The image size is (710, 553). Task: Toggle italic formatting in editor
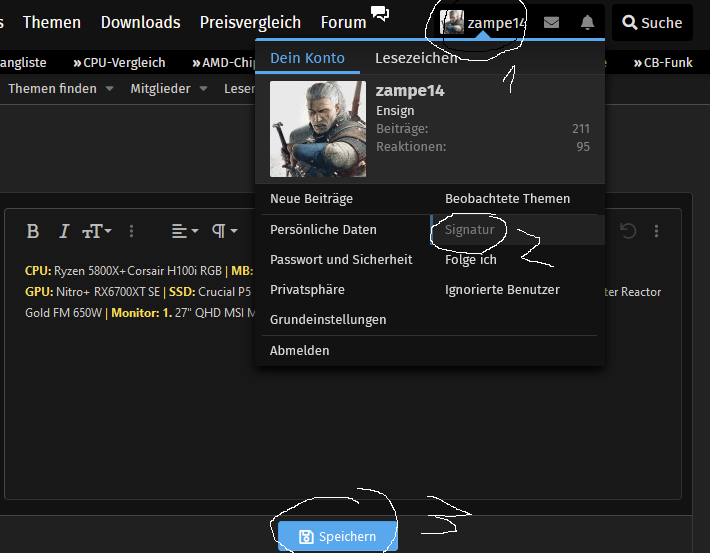coord(64,231)
